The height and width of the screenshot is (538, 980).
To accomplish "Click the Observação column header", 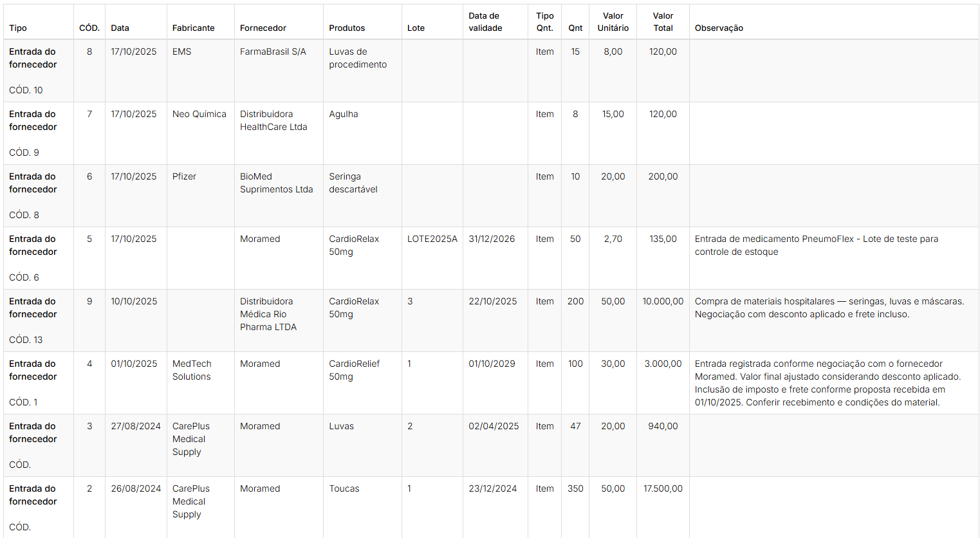I will coord(719,28).
